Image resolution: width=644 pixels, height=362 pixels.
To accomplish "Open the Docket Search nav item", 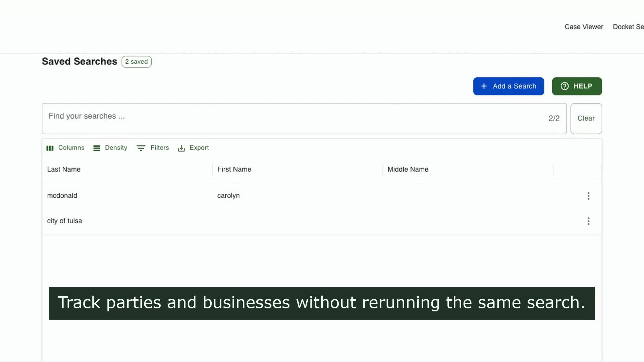I will [x=628, y=27].
